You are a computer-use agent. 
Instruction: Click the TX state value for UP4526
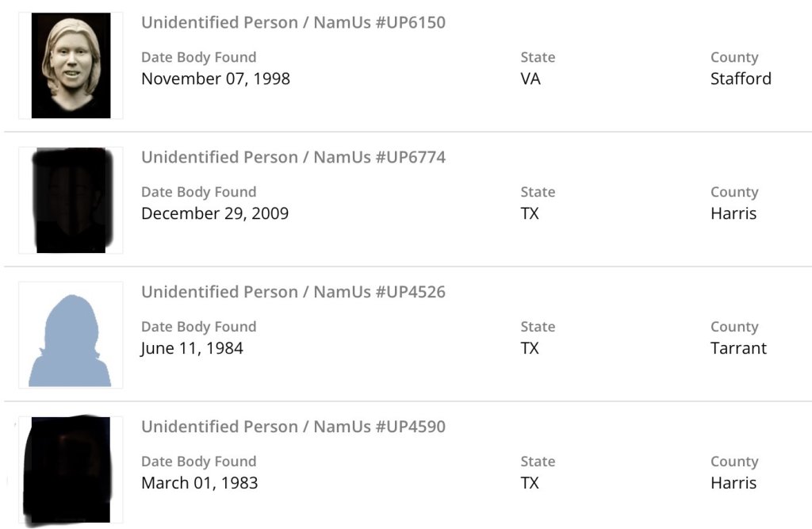(530, 348)
